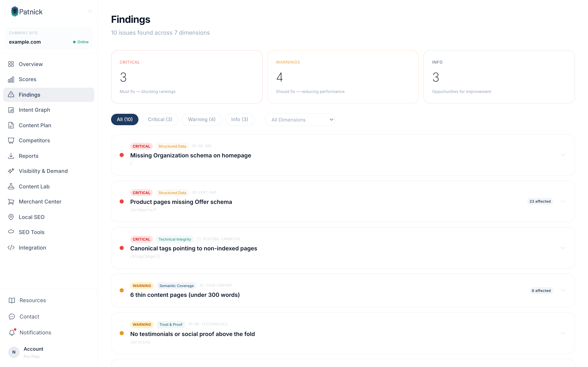Switch to the All (10) filter tab
Screen dimensions: 588x367
[124, 119]
